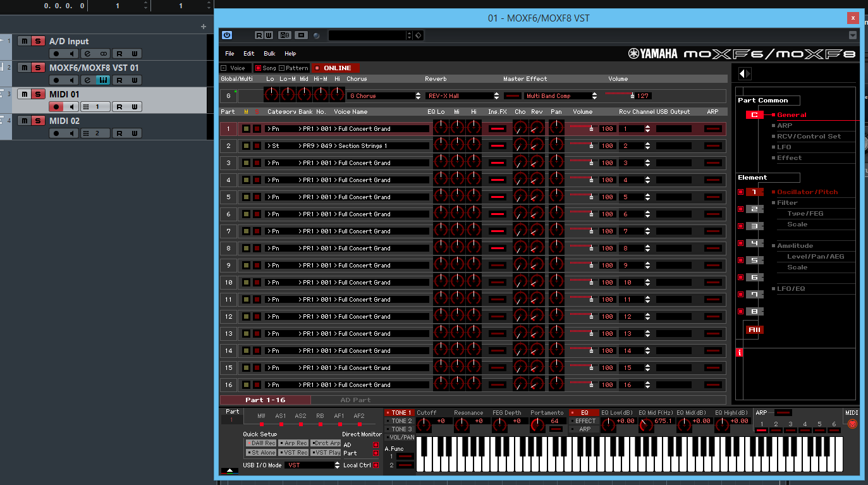Enable plugin read automation R button
Screen dimensions: 868x485
(x=260, y=35)
